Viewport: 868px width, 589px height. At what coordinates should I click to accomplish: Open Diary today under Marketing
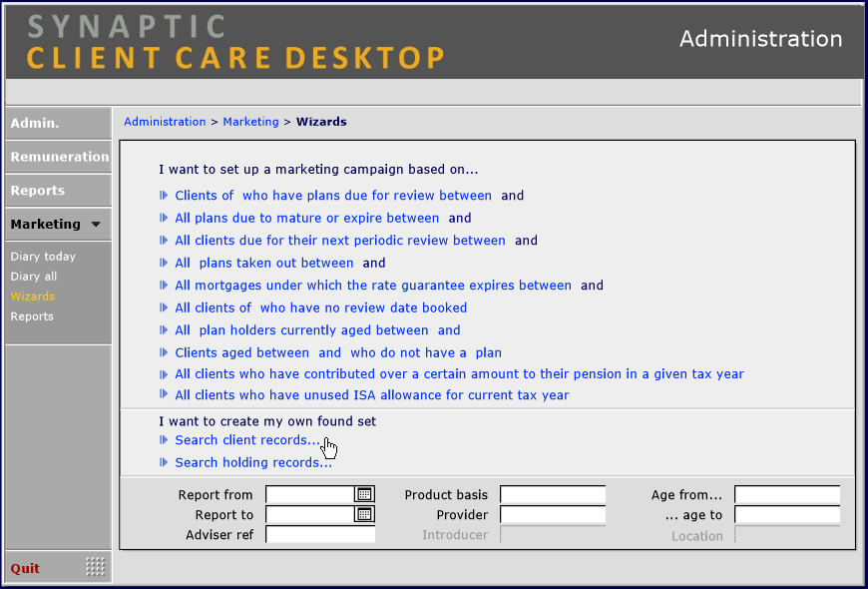pyautogui.click(x=43, y=257)
